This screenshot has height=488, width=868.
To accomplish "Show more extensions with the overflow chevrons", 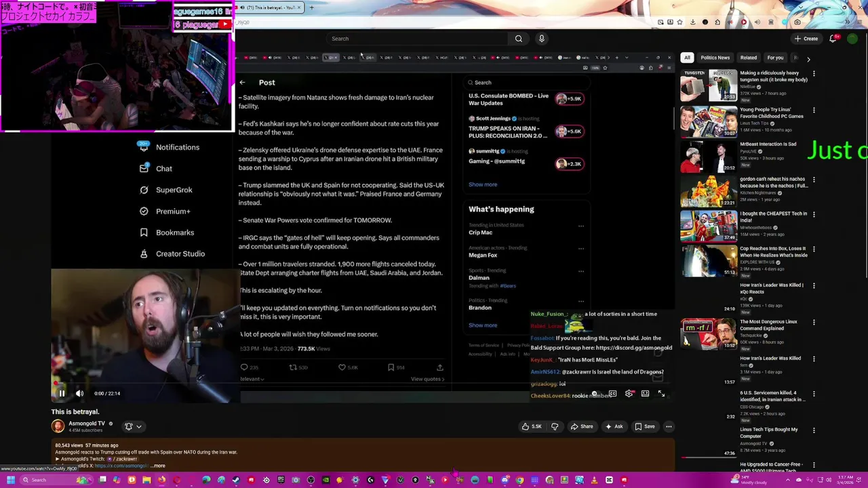I will pyautogui.click(x=848, y=22).
